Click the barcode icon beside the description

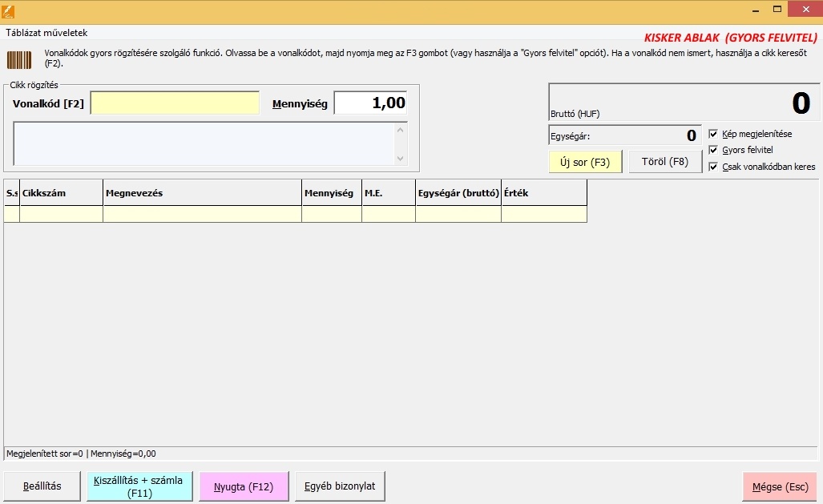pos(20,60)
